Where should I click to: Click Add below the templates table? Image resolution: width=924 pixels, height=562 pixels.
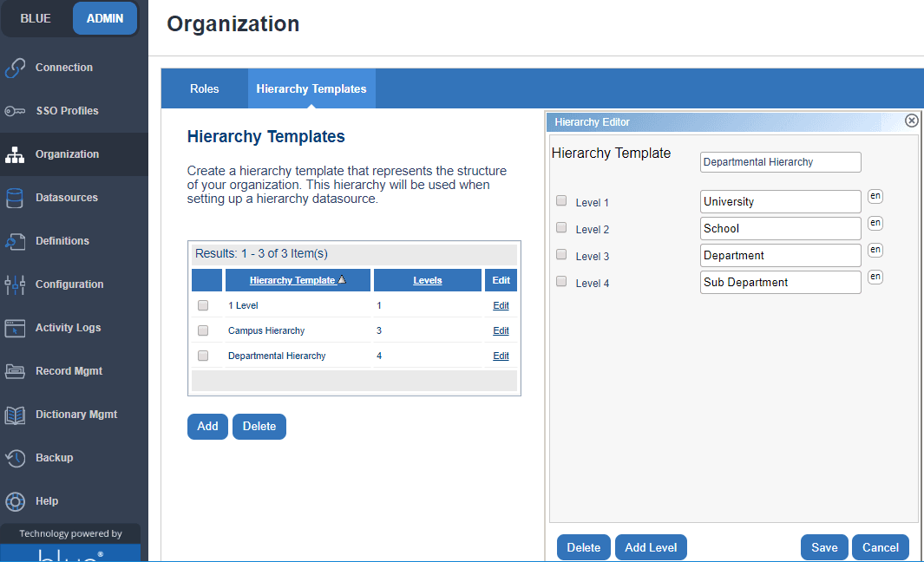(x=207, y=427)
